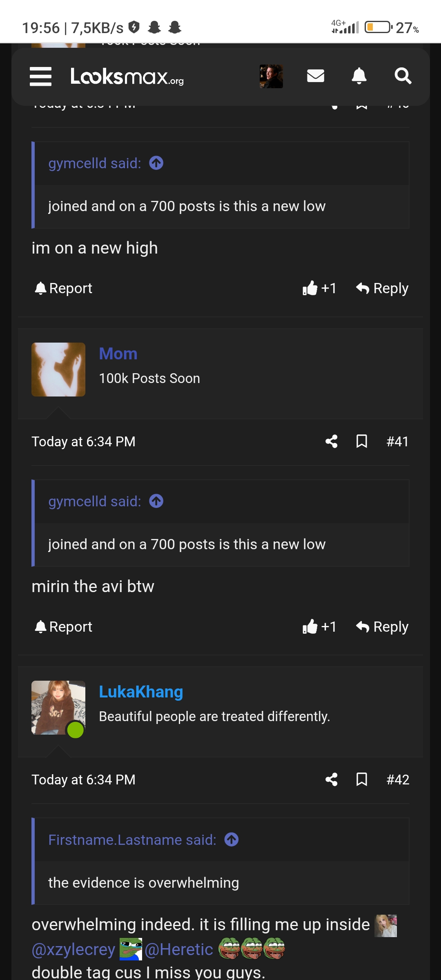Open Mom's user profile name

pos(118,354)
